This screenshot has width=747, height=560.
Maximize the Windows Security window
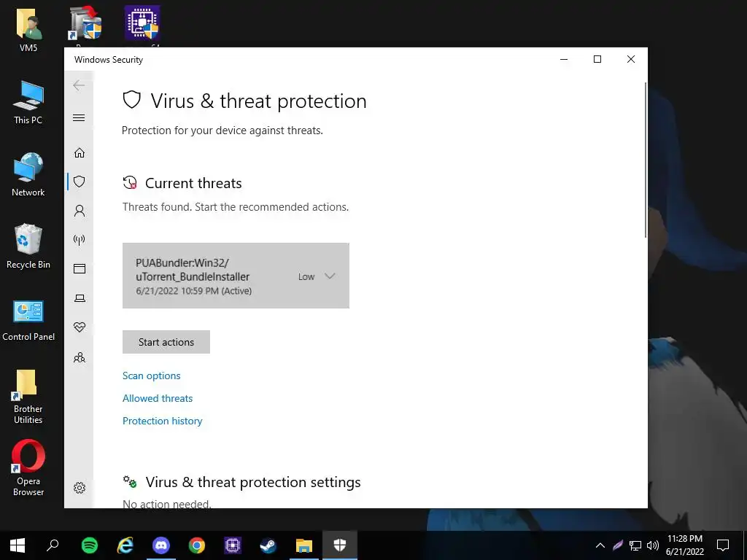pyautogui.click(x=597, y=59)
